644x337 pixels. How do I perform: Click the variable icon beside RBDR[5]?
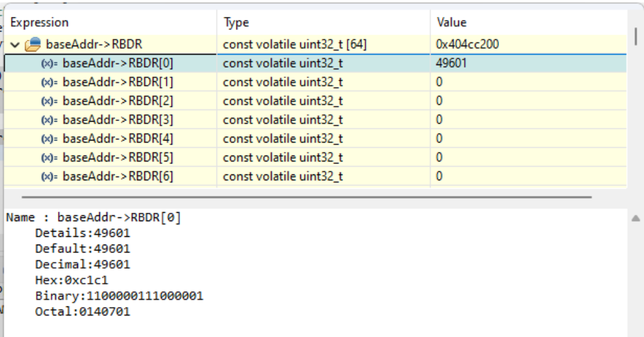click(x=51, y=157)
